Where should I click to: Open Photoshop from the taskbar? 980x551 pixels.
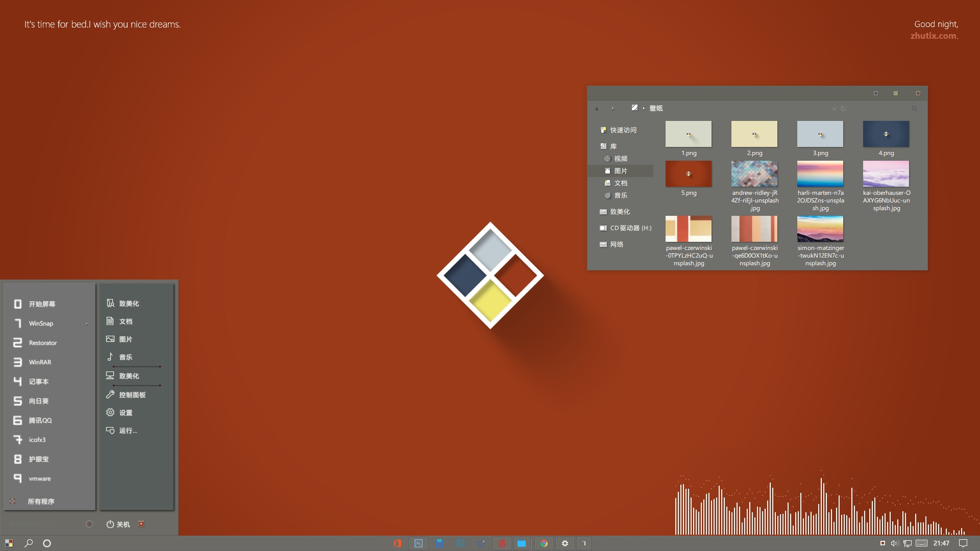419,543
